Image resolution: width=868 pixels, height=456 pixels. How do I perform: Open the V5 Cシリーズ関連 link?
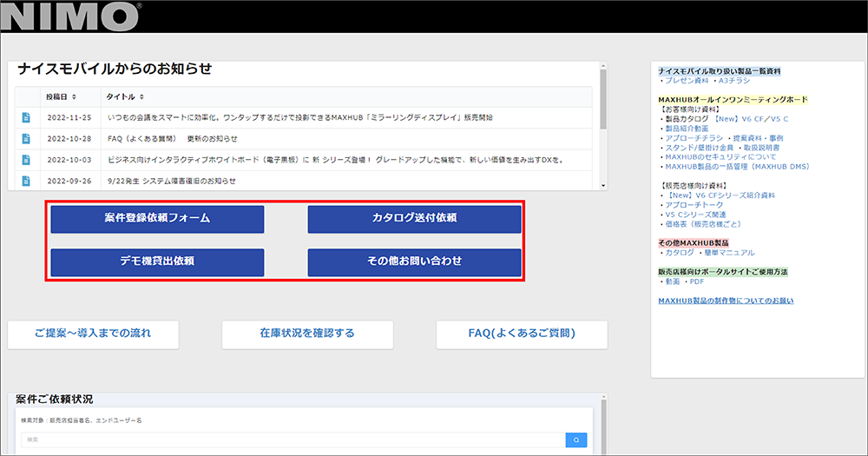tap(695, 215)
